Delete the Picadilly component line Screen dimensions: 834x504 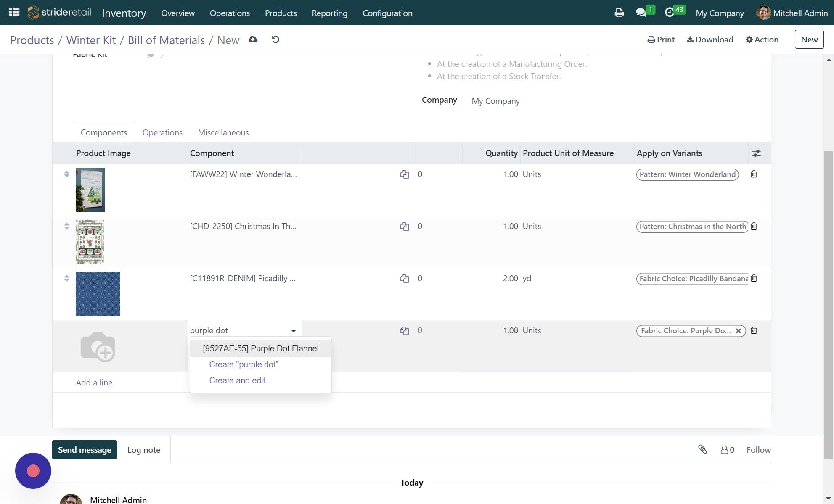pos(754,278)
